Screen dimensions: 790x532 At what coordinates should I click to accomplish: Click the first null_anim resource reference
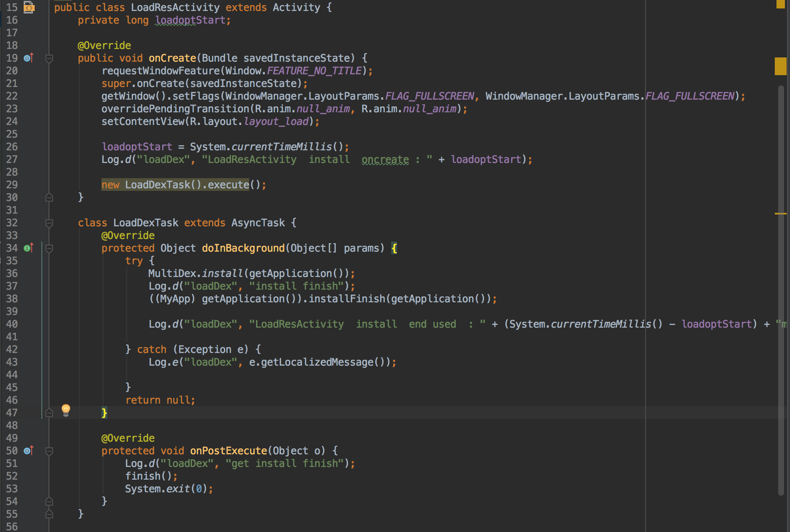323,109
